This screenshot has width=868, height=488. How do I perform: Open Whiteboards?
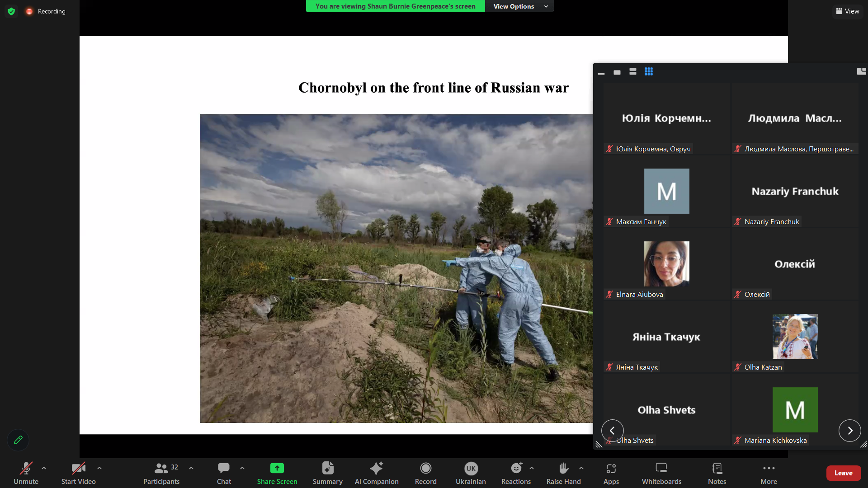[x=661, y=473]
